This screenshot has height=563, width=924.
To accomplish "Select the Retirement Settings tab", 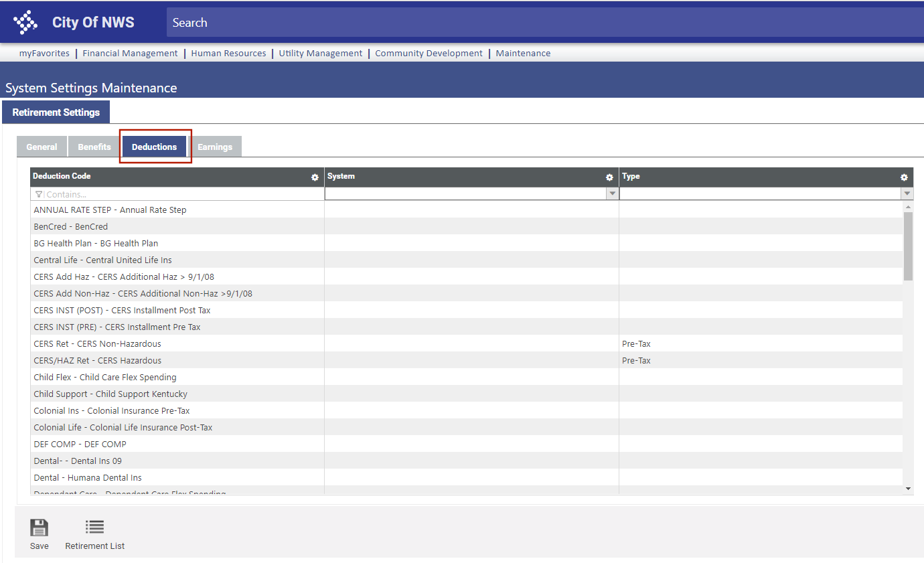I will coord(56,112).
